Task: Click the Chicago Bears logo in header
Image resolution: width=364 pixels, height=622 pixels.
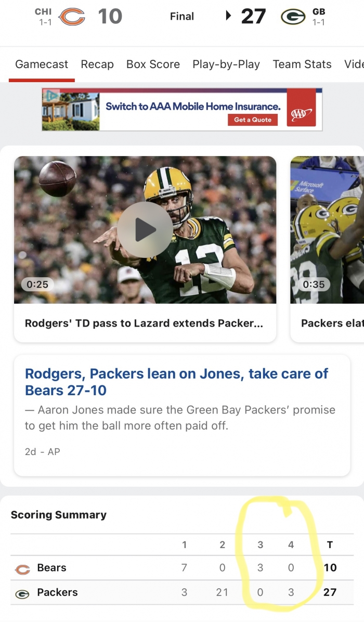Action: pyautogui.click(x=72, y=17)
